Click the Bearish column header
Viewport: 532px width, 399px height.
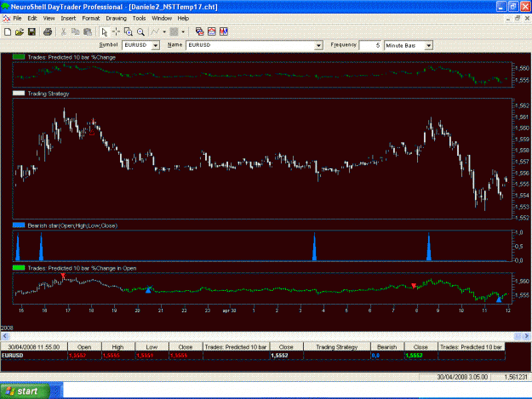[x=387, y=347]
